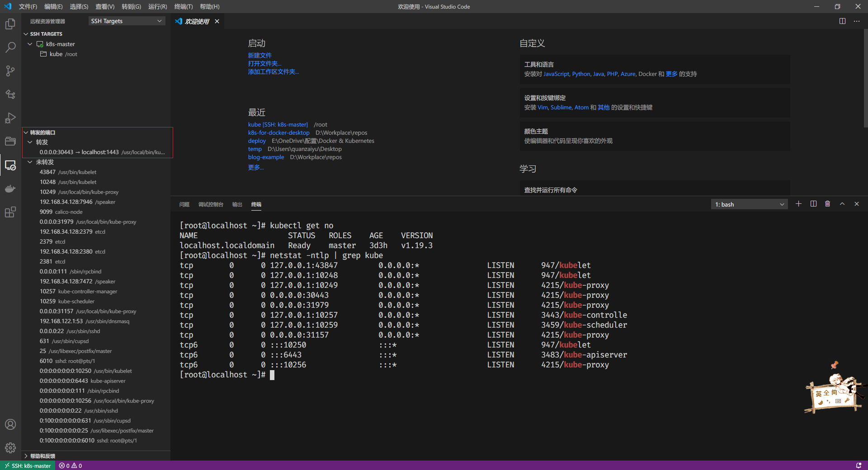
Task: Collapse the k8s-master tree node
Action: (30, 44)
